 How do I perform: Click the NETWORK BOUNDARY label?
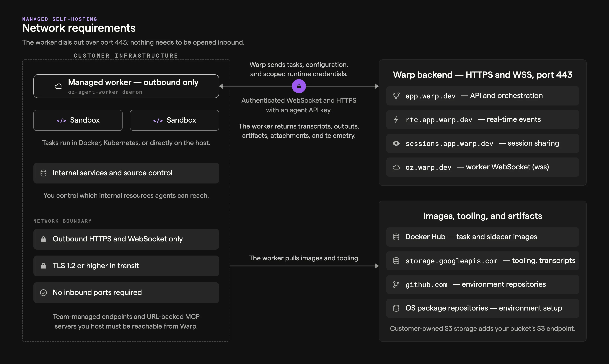point(63,221)
